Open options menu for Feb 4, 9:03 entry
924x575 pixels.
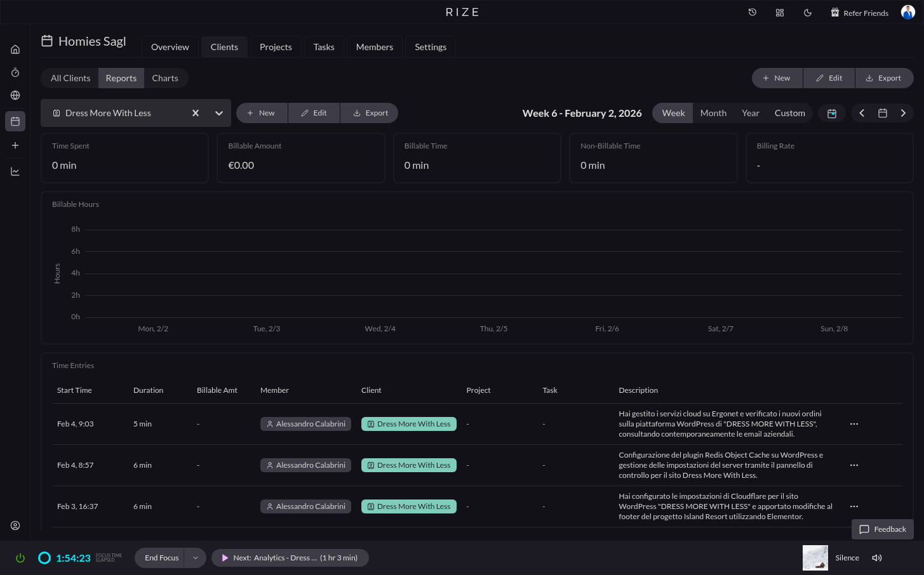(x=854, y=424)
